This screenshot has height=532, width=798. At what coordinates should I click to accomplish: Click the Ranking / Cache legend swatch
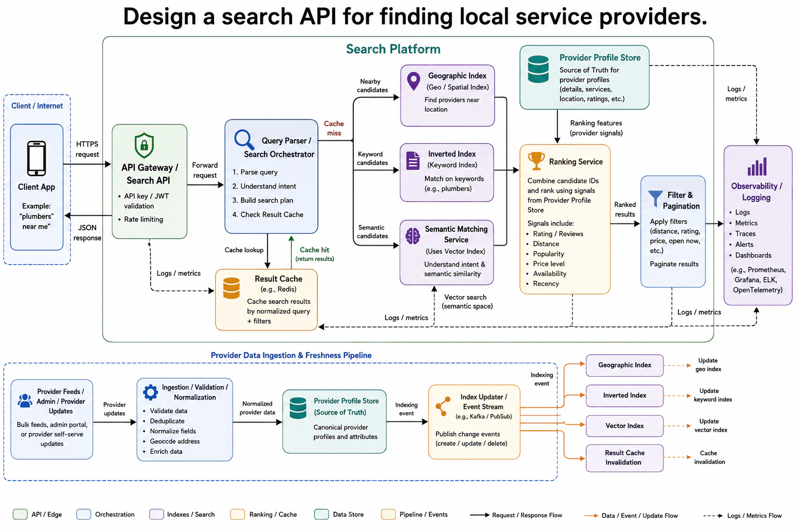[237, 514]
